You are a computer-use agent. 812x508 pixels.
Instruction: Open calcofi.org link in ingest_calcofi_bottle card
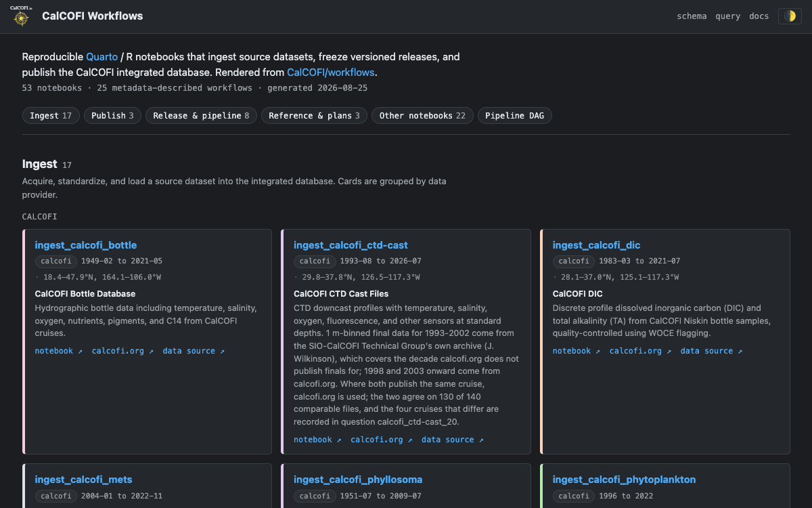[122, 351]
